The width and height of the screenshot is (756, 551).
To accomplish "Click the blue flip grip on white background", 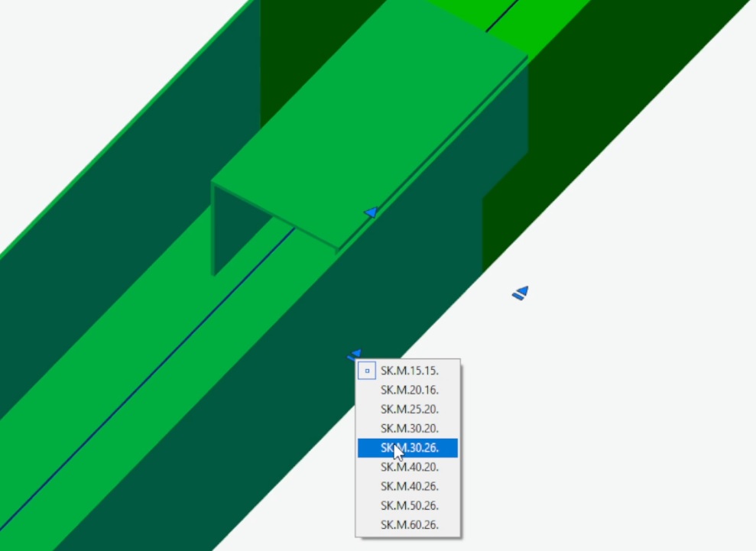I will point(521,293).
